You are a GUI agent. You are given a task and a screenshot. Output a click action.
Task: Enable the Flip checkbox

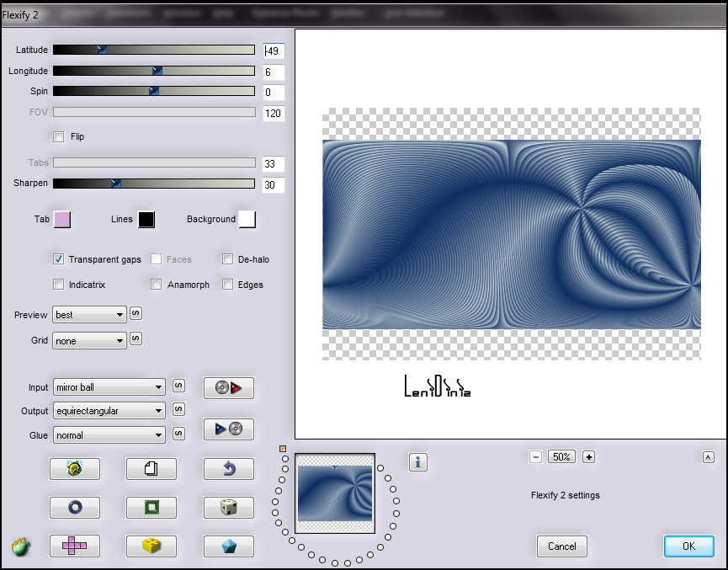tap(59, 136)
